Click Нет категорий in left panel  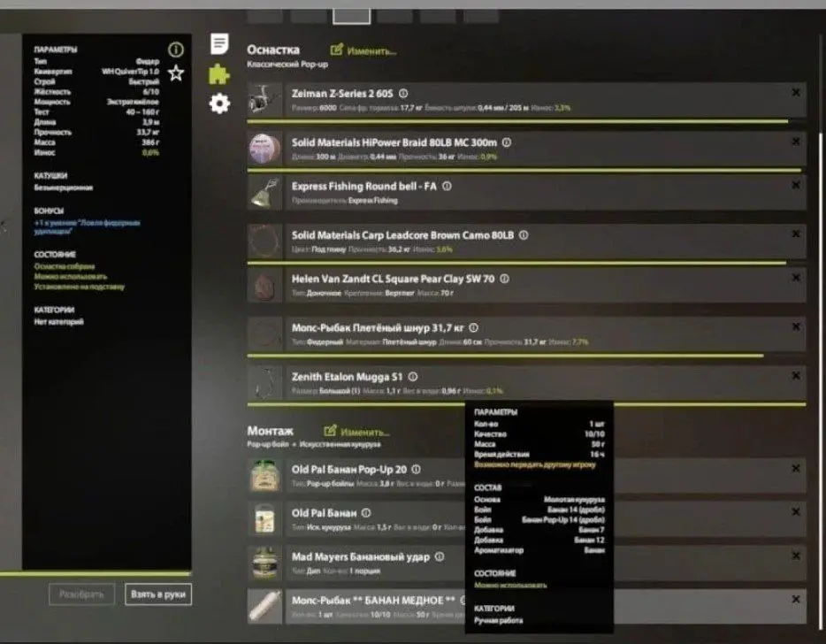(58, 322)
